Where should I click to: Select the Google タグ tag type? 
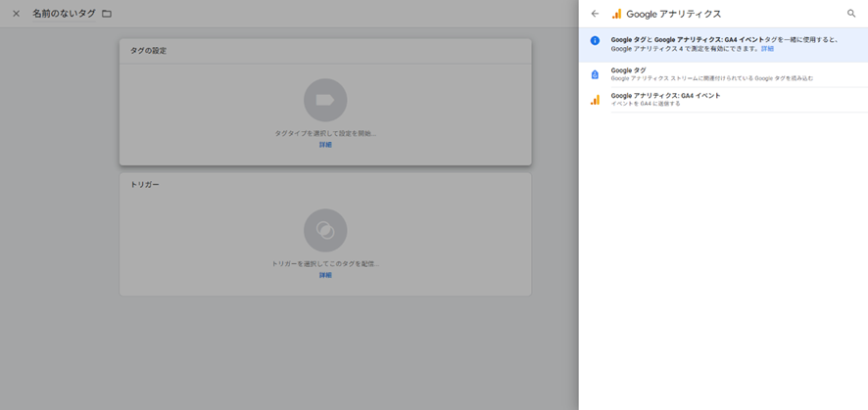723,74
